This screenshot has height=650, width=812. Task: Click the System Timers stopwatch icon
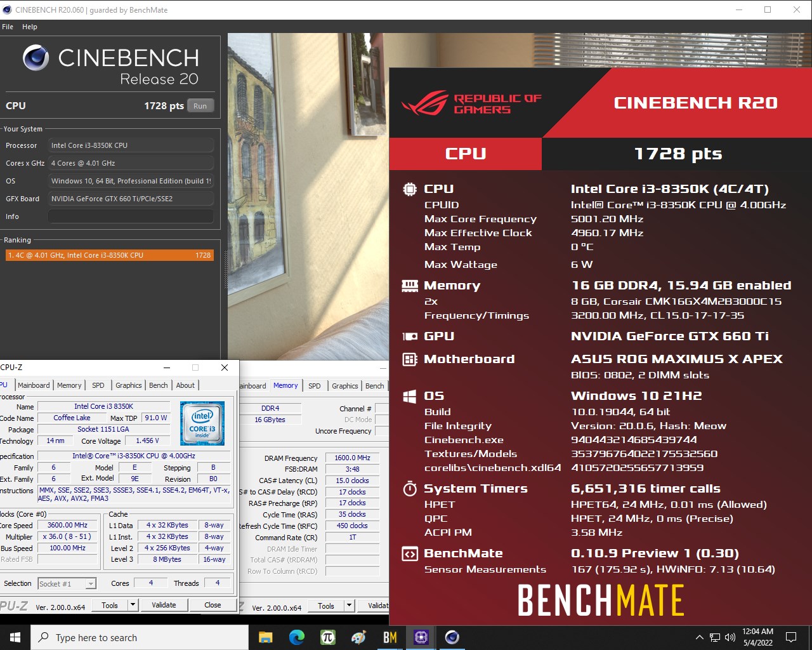(410, 489)
